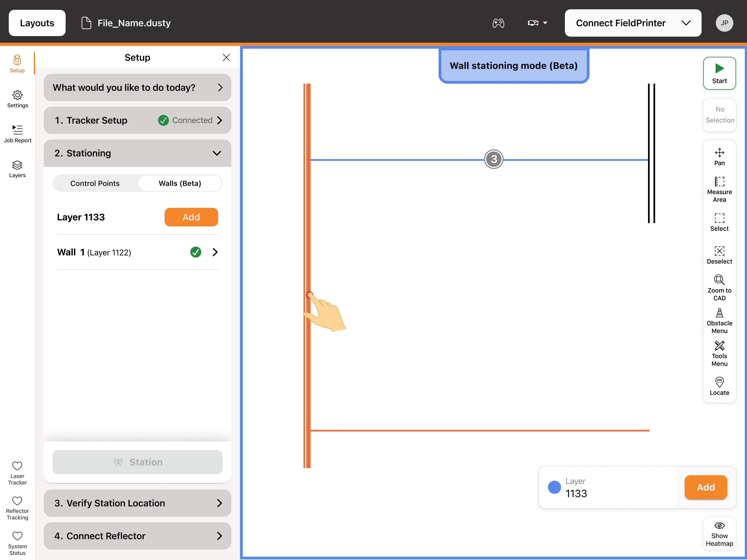Open Wall 1 (Layer 1122) details

coord(138,252)
